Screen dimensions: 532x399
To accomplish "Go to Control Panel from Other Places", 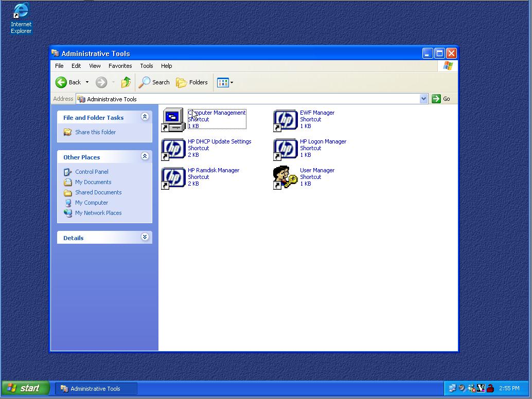I will click(86, 172).
